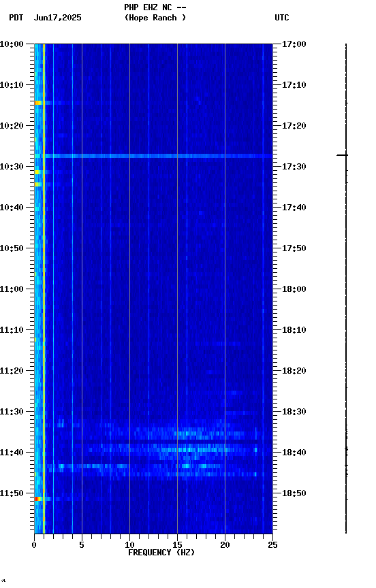Image resolution: width=376 pixels, height=588 pixels.
Task: Click the 17:30 UTC time label
Action: 294,167
